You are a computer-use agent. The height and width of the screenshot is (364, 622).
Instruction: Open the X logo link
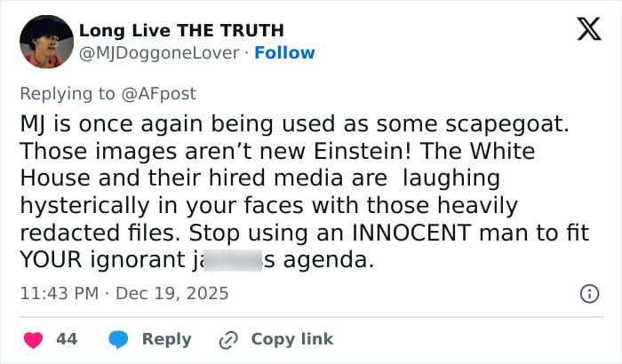[583, 31]
